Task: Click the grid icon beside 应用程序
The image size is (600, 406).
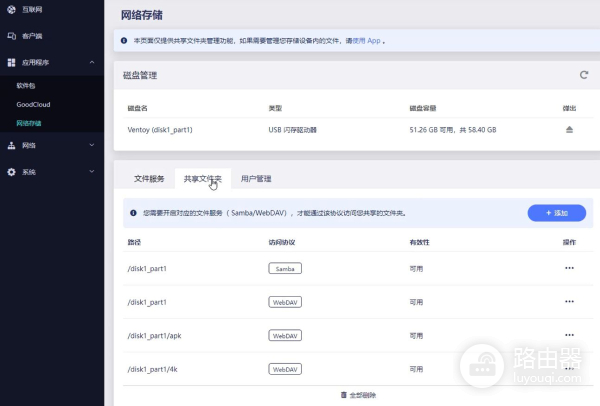Action: 11,62
